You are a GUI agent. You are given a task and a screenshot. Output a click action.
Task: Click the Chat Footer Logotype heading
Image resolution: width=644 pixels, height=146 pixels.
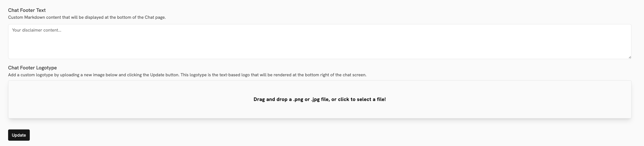[33, 68]
